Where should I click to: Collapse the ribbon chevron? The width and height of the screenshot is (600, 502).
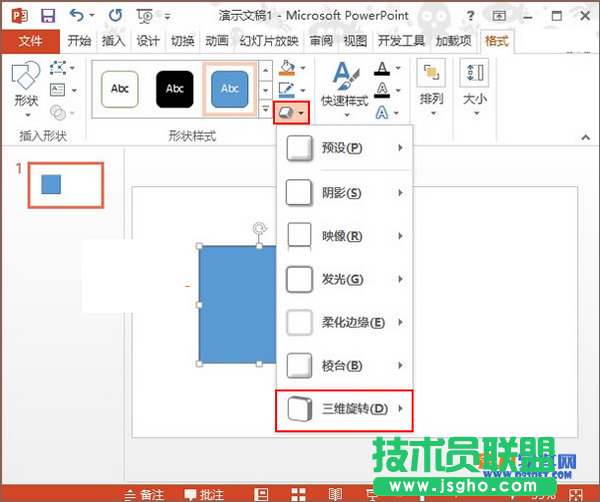coord(585,137)
